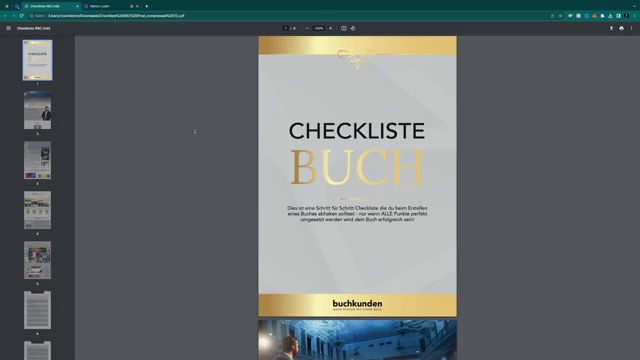The width and height of the screenshot is (640, 360).
Task: Open the browser downloads icon
Action: 610,16
